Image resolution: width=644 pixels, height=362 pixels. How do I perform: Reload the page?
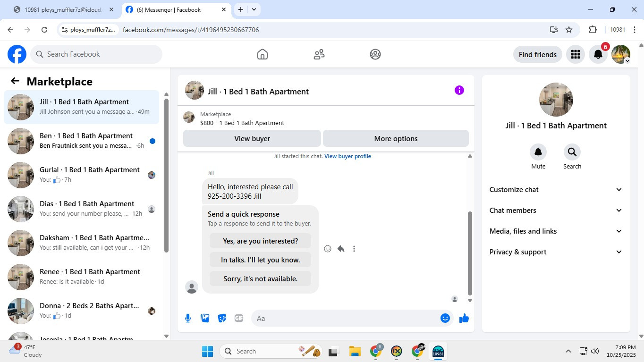[x=44, y=30]
